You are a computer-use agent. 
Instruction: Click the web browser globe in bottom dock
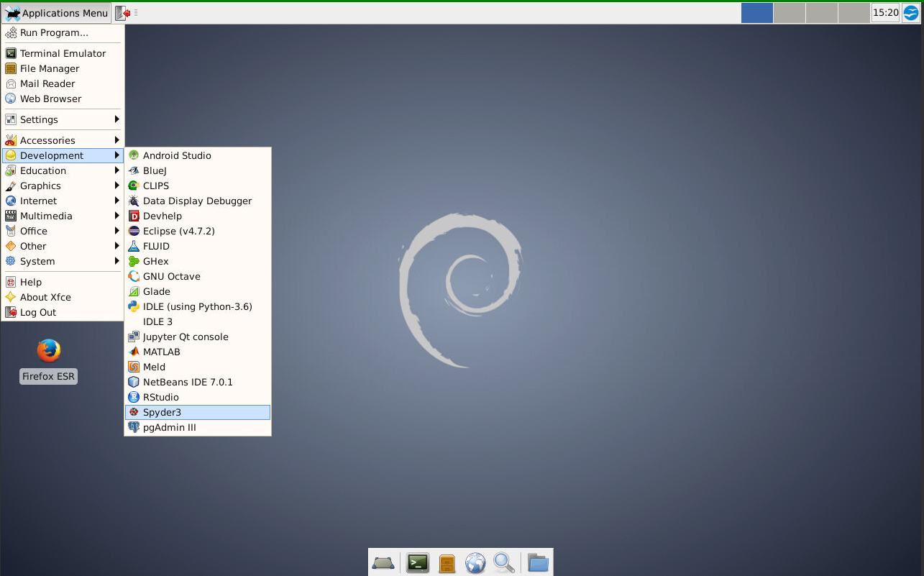(475, 562)
